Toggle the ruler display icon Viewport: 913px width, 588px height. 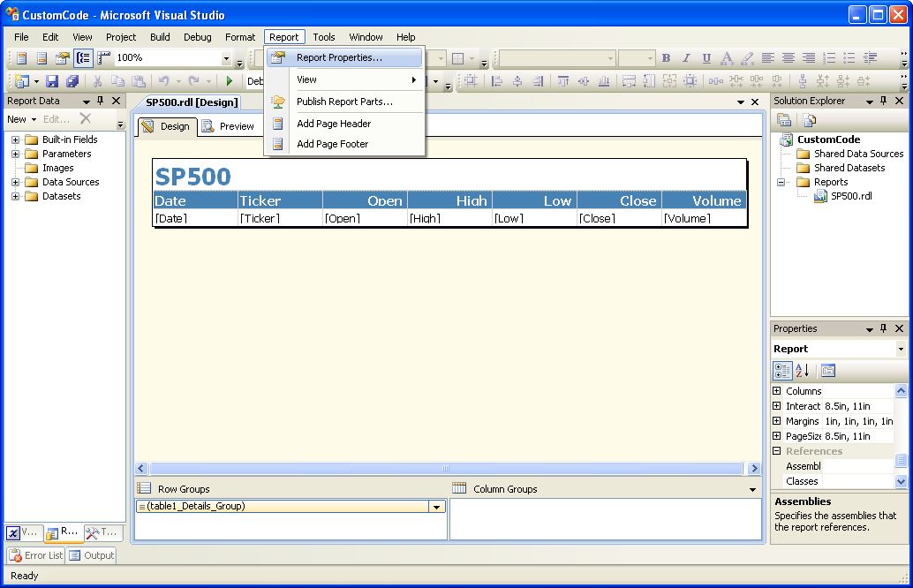pyautogui.click(x=104, y=57)
